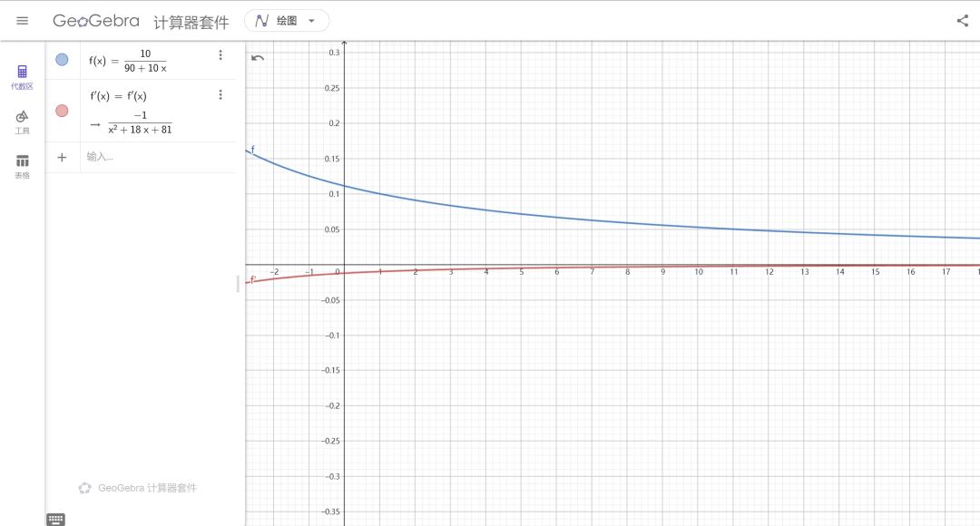Click the blue curve label f

point(252,149)
